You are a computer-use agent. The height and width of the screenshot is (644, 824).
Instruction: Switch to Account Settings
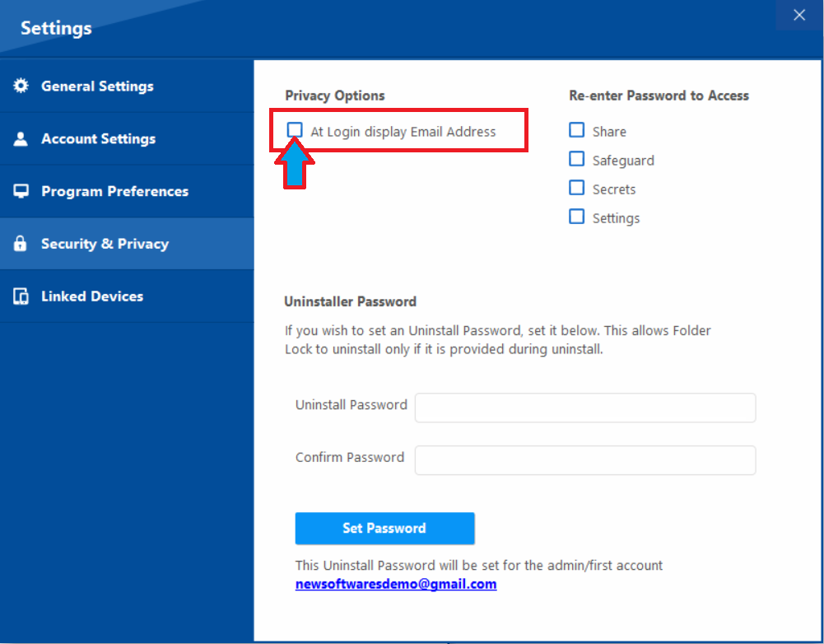click(98, 138)
